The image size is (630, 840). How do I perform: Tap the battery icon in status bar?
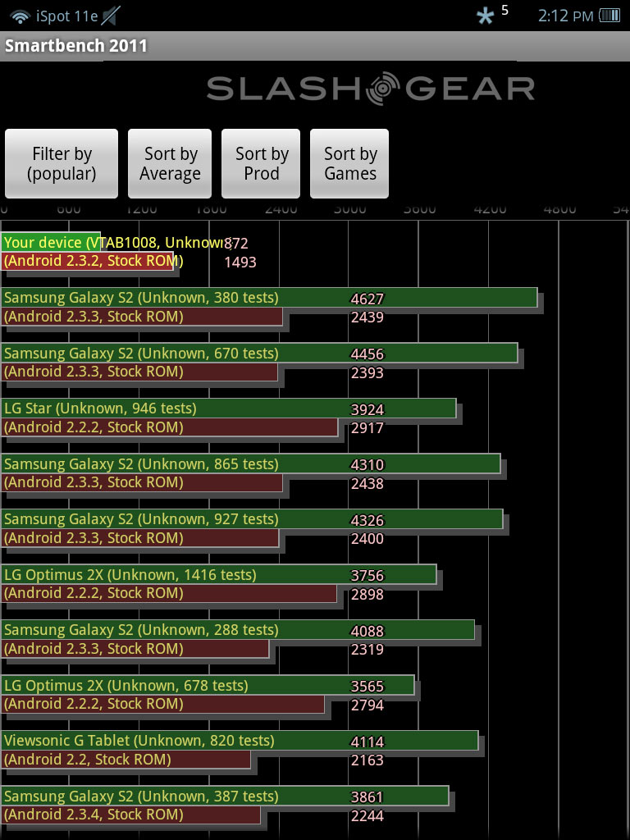609,16
